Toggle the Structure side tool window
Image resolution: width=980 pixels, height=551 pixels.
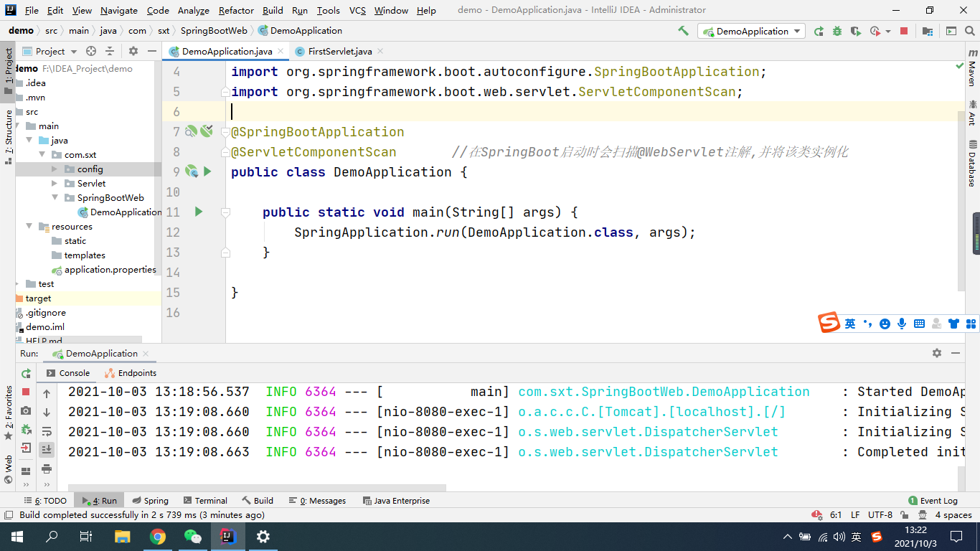(x=9, y=137)
